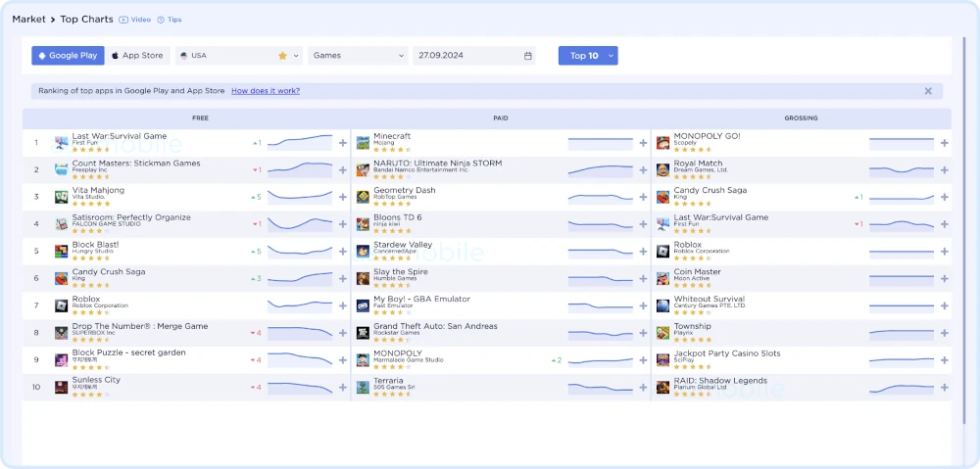Viewport: 980px width, 469px height.
Task: Add RAID: Shadow Legends with plus icon
Action: click(x=945, y=387)
